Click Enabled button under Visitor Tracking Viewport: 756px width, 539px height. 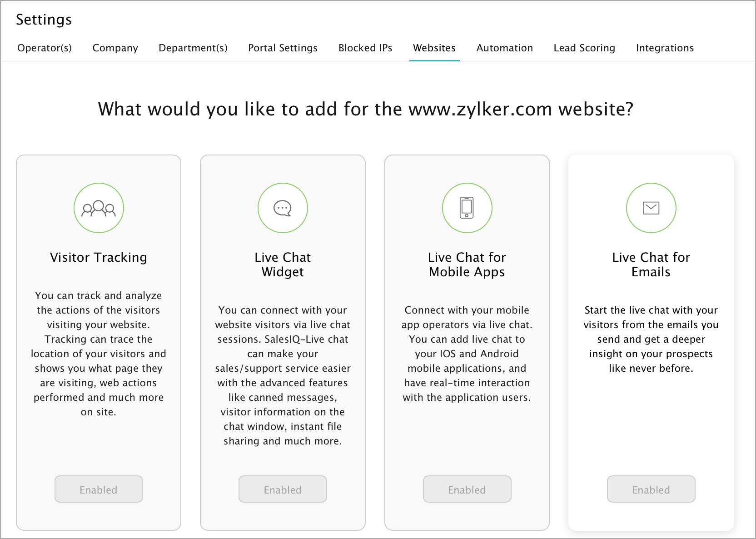pos(99,489)
